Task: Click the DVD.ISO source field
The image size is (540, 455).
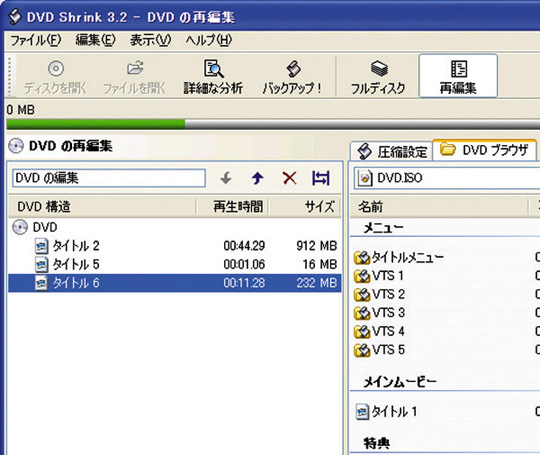Action: coord(447,178)
